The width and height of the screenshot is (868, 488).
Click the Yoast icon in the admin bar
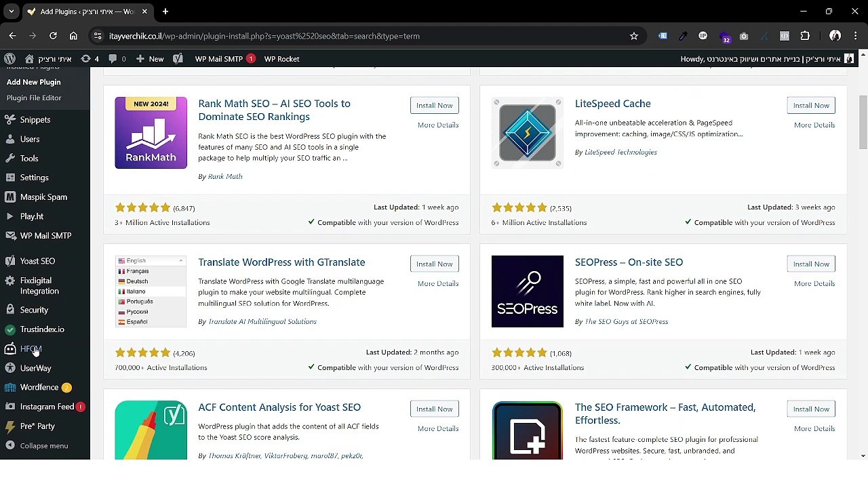[x=178, y=59]
